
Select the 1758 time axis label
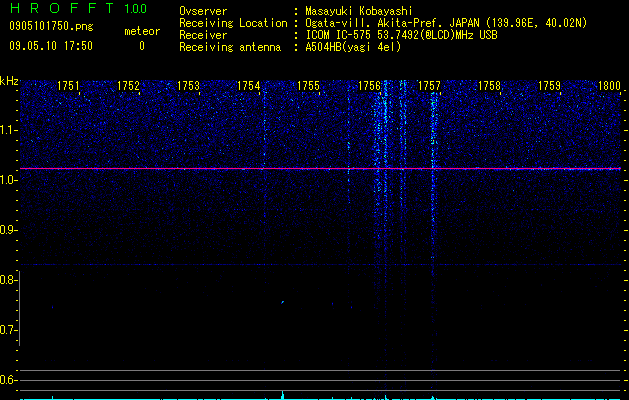pos(489,86)
